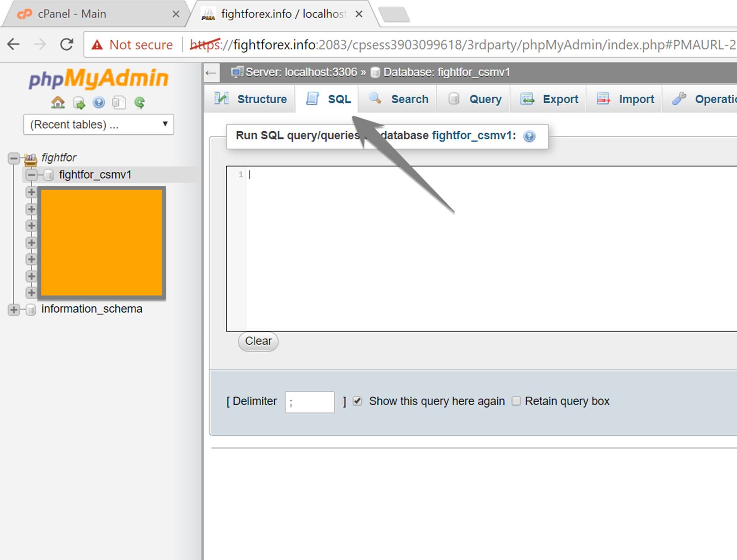This screenshot has height=560, width=737.
Task: Click the log out icon in sidebar
Action: [x=79, y=103]
